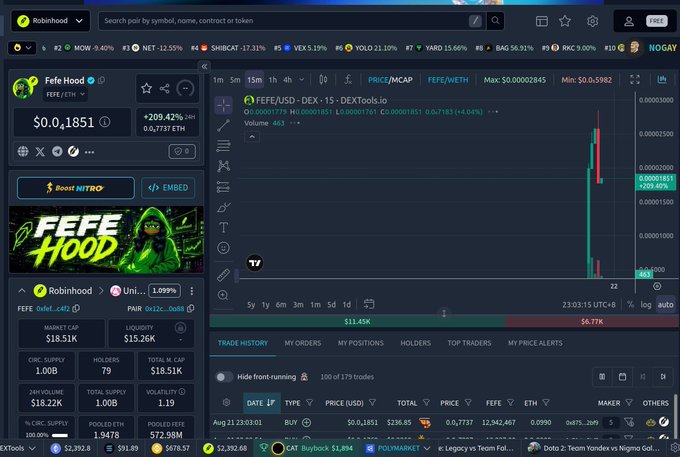
Task: Toggle percent scale on chart
Action: (630, 304)
